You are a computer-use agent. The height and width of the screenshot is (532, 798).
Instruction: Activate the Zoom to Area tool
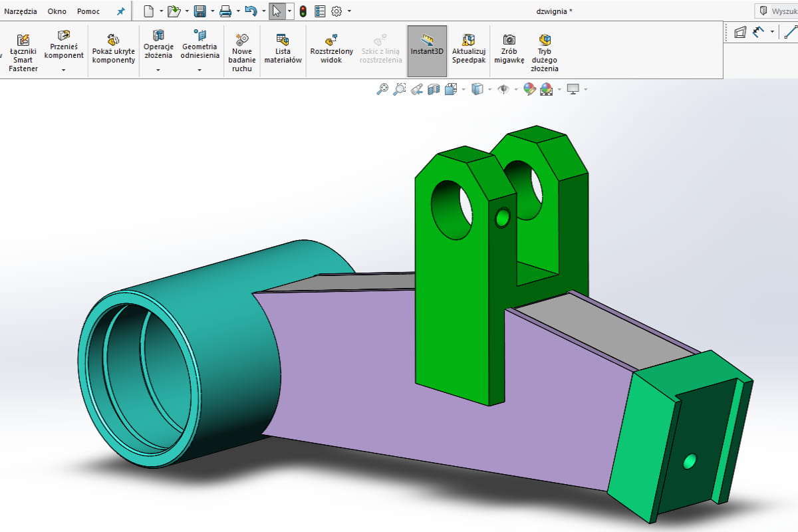[399, 88]
